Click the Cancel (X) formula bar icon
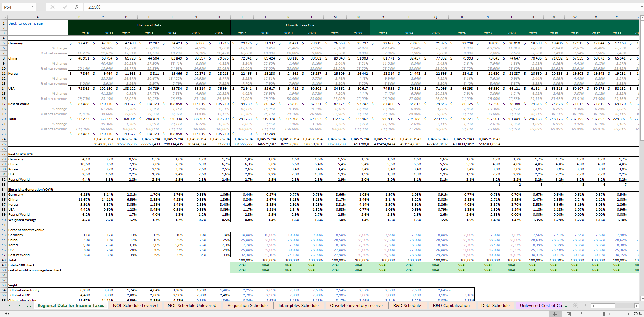644x317 pixels. (x=53, y=7)
